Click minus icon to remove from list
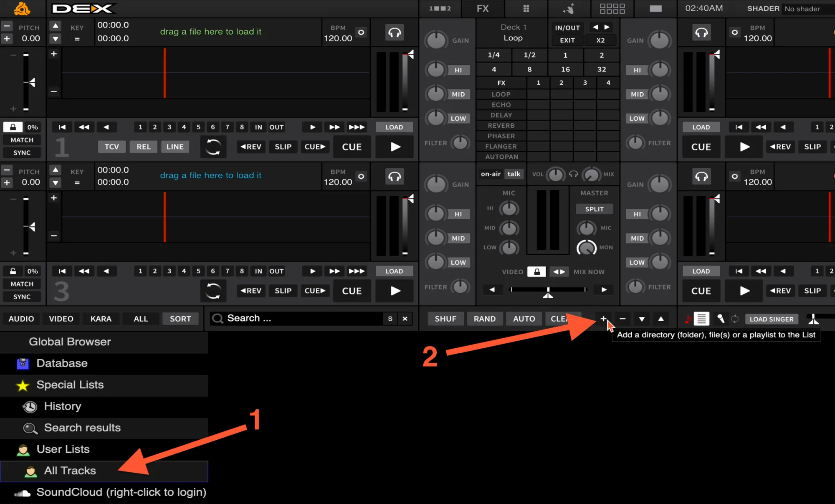Image resolution: width=835 pixels, height=504 pixels. (x=622, y=319)
